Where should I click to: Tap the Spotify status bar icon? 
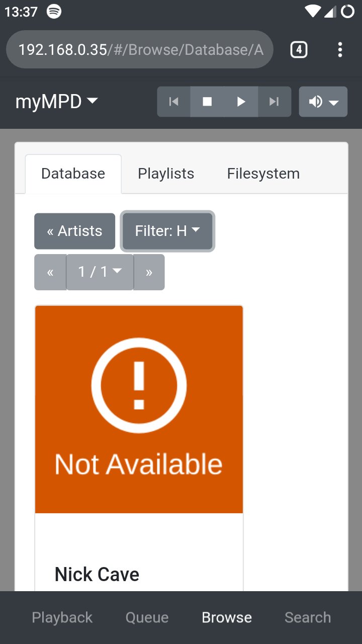tap(54, 12)
